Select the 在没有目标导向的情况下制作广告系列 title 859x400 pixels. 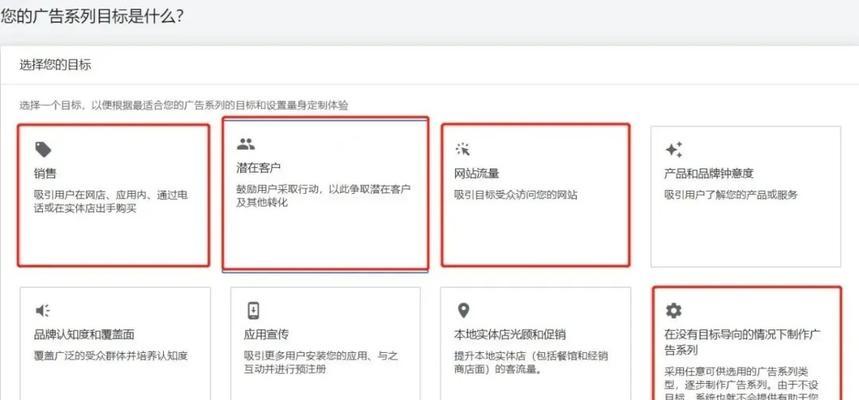tap(742, 342)
